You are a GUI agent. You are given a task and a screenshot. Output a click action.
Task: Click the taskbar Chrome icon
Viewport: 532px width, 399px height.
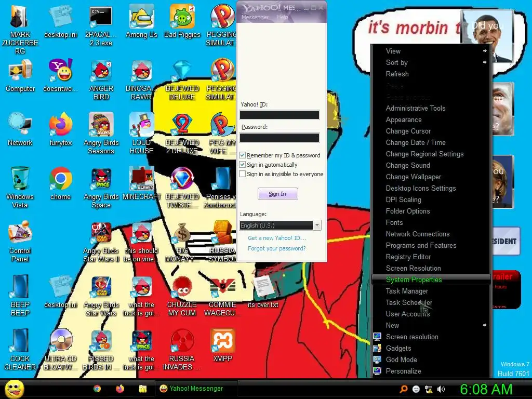pos(97,389)
